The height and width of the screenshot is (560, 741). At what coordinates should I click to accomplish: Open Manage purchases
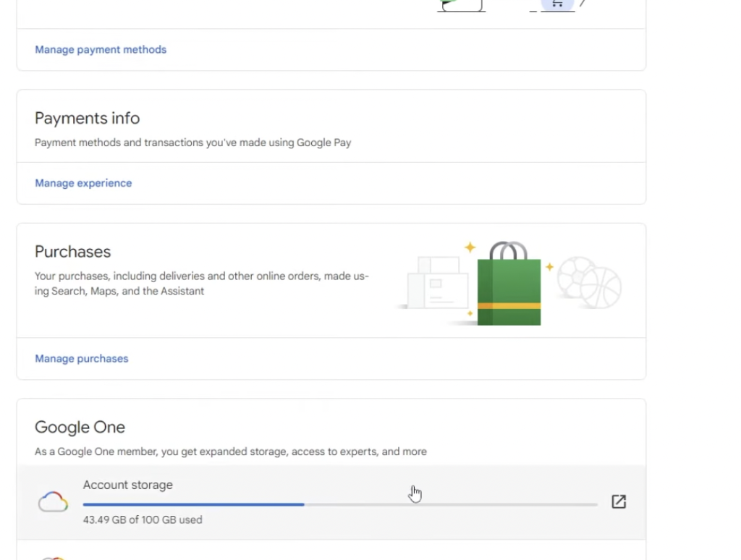[82, 359]
